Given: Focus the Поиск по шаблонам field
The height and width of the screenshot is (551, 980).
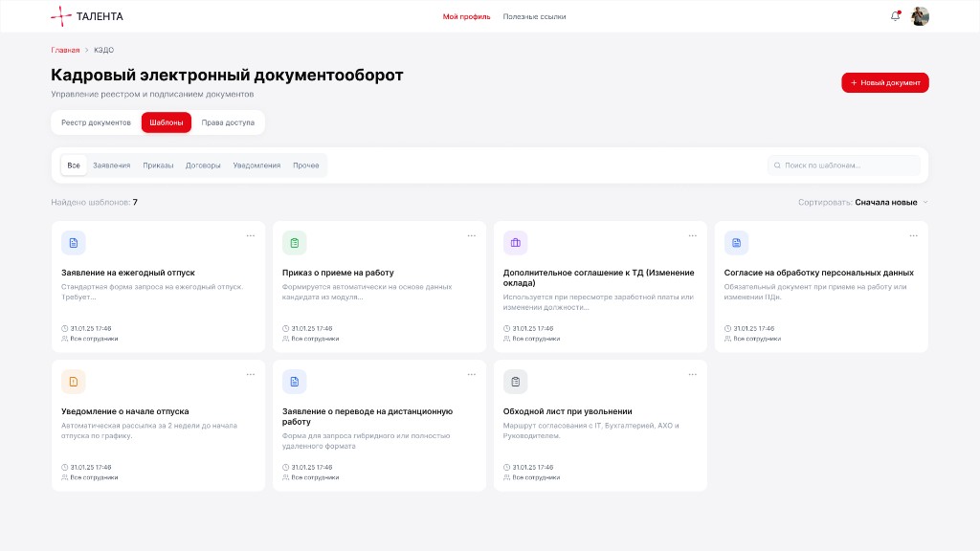Looking at the screenshot, I should pos(844,165).
